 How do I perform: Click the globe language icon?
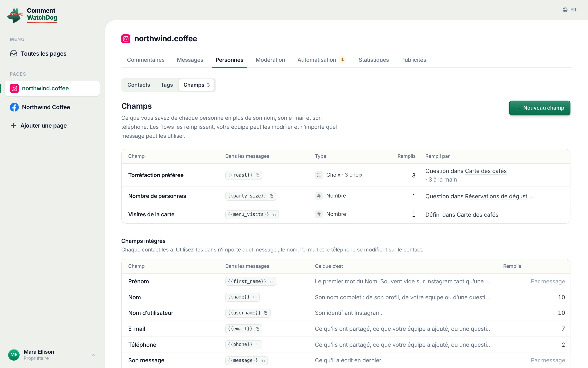point(565,10)
